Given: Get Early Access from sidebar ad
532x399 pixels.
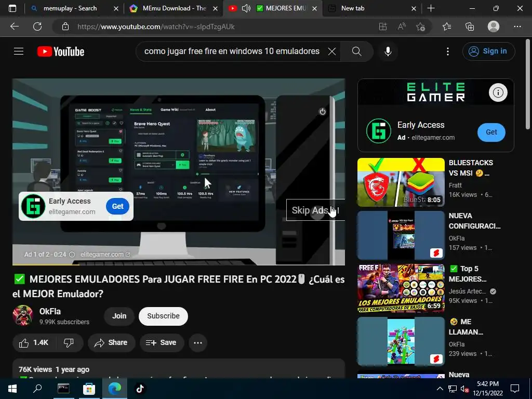Looking at the screenshot, I should point(491,132).
